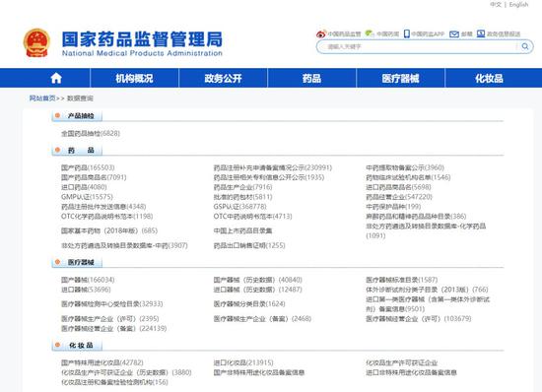The width and height of the screenshot is (542, 392).
Task: Open 国产药品(165503) database
Action: click(x=88, y=167)
